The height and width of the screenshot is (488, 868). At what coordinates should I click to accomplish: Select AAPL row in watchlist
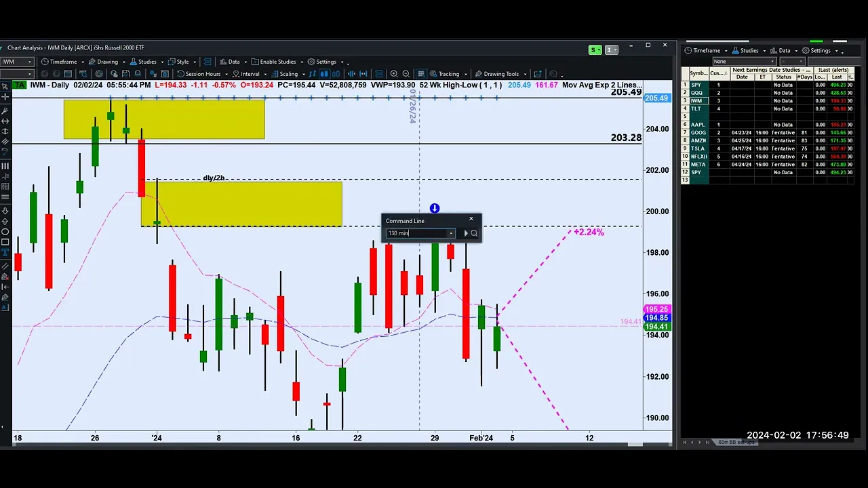coord(767,125)
